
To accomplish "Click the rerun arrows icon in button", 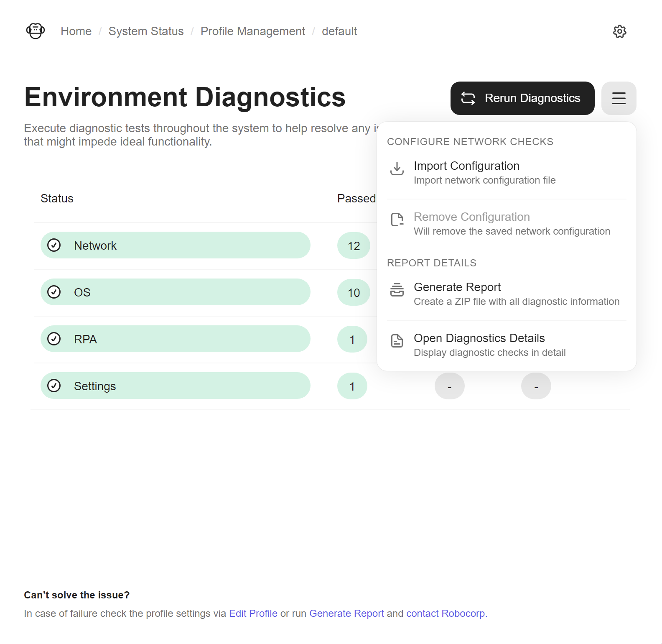I will [468, 98].
